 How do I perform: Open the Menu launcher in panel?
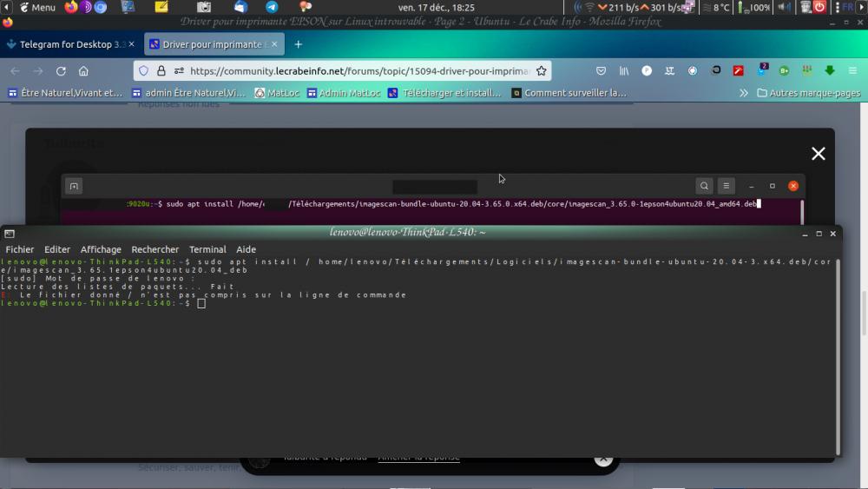pyautogui.click(x=36, y=7)
